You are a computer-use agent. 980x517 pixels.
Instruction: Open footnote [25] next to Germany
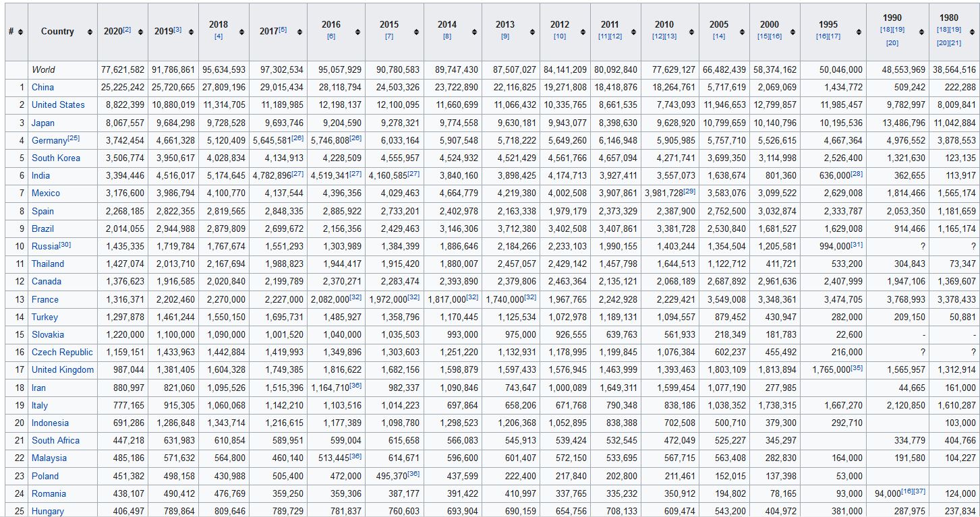[x=74, y=138]
